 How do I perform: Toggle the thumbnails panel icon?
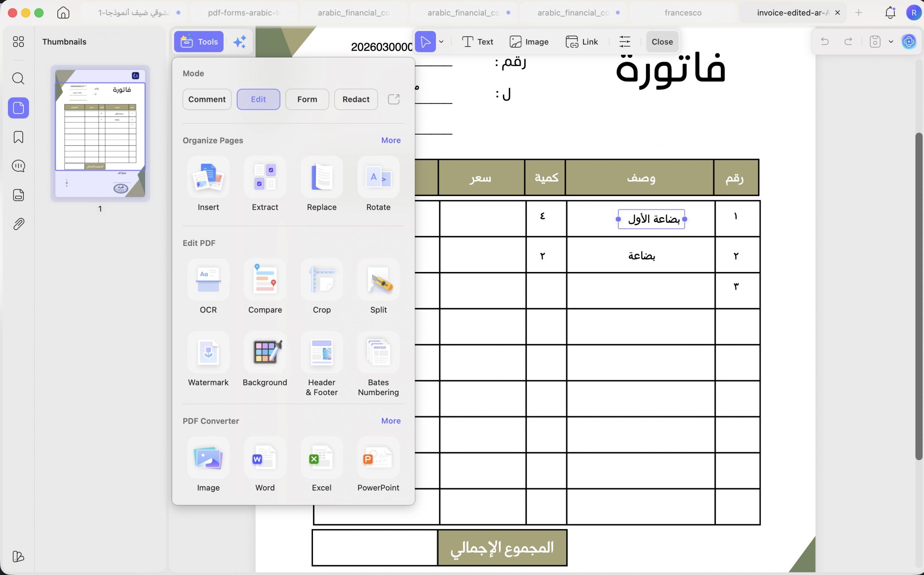pyautogui.click(x=18, y=108)
